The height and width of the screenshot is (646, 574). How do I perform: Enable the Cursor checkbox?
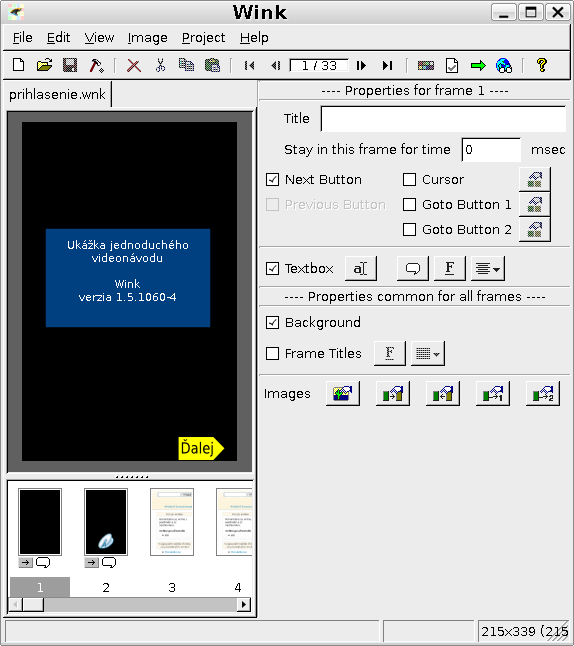409,180
